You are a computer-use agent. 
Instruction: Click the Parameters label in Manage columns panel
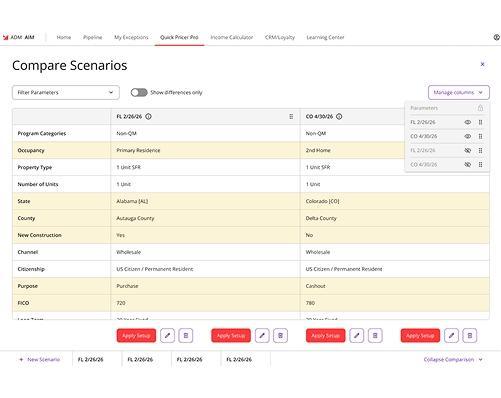click(424, 108)
